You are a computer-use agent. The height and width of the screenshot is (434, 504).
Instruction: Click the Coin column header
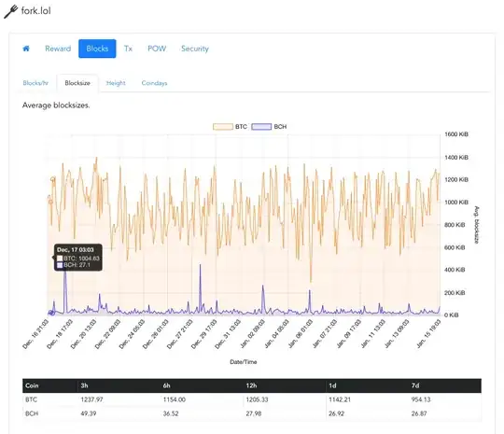click(32, 385)
